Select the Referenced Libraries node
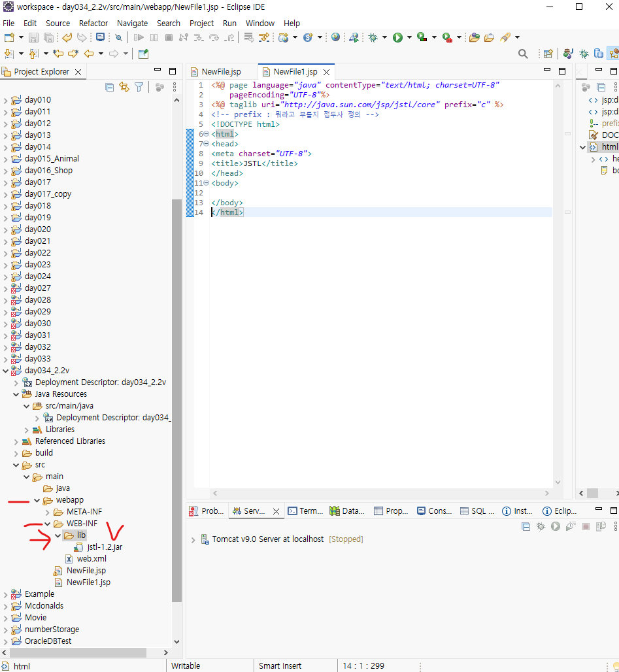The image size is (619, 672). tap(70, 441)
